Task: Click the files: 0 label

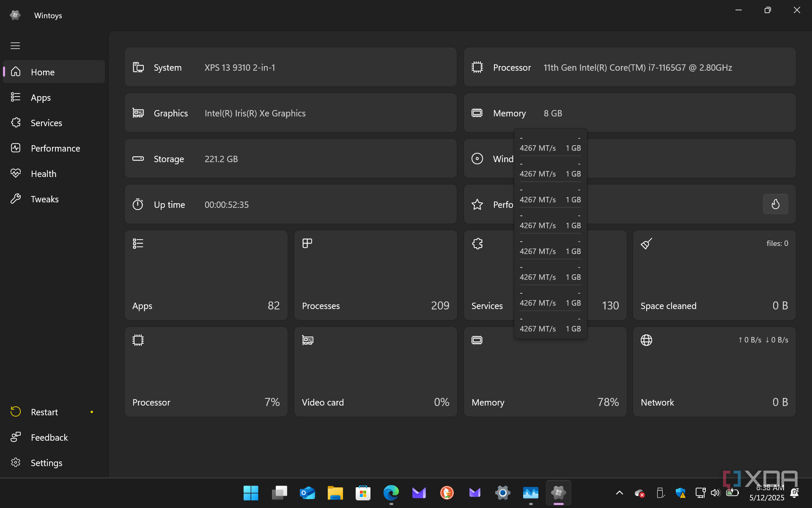Action: (777, 243)
